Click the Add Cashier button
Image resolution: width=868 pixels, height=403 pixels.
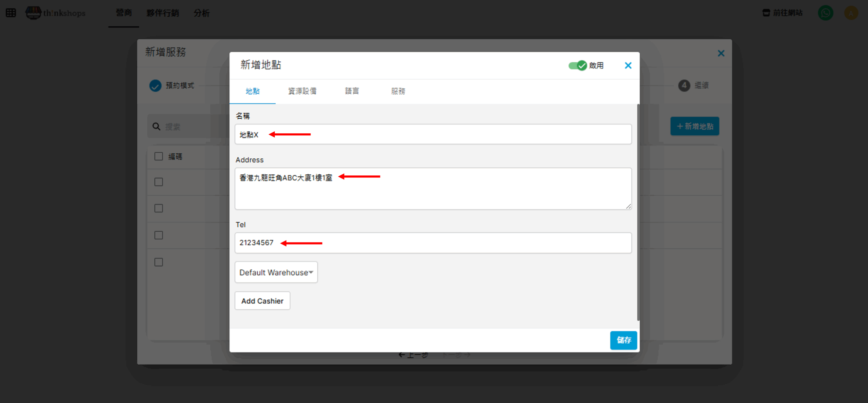pos(262,301)
